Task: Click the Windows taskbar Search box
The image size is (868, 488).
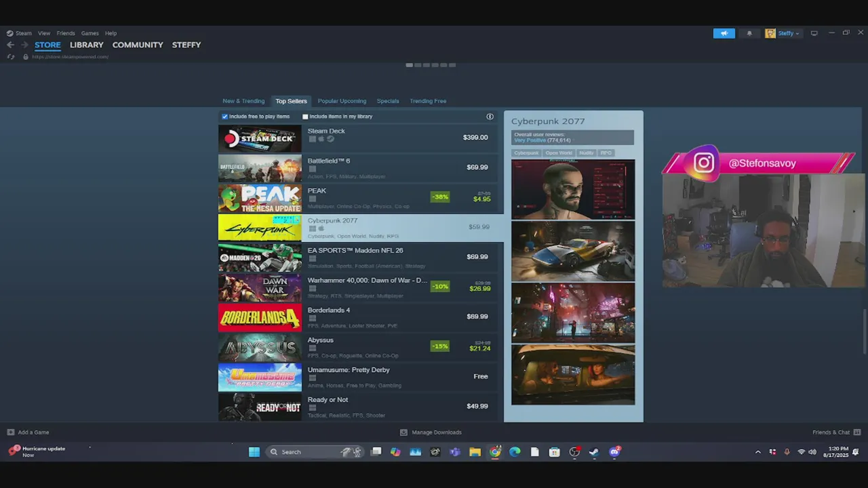Action: [315, 452]
